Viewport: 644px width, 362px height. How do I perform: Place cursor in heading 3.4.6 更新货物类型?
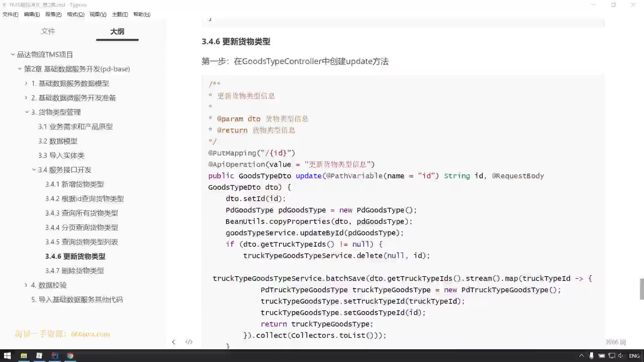236,41
